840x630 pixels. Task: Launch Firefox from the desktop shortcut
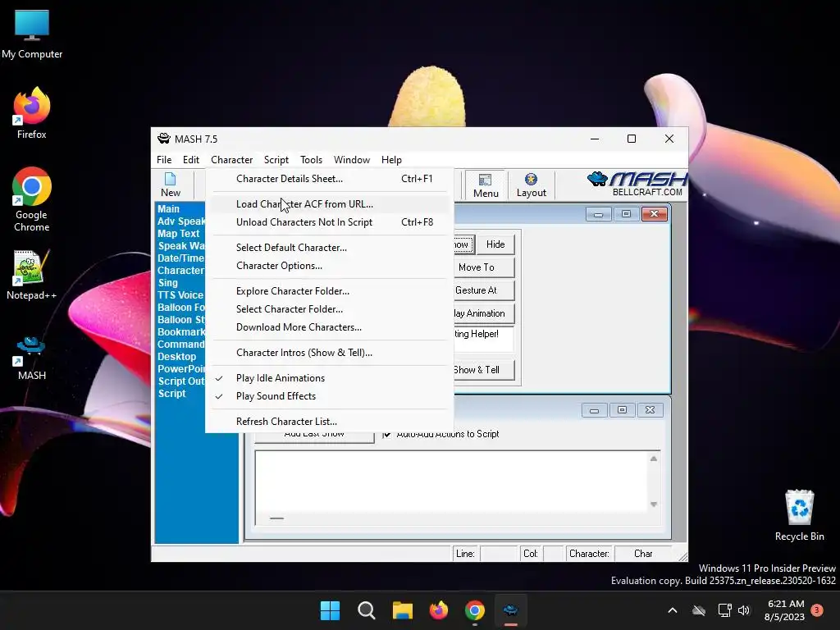pos(32,113)
